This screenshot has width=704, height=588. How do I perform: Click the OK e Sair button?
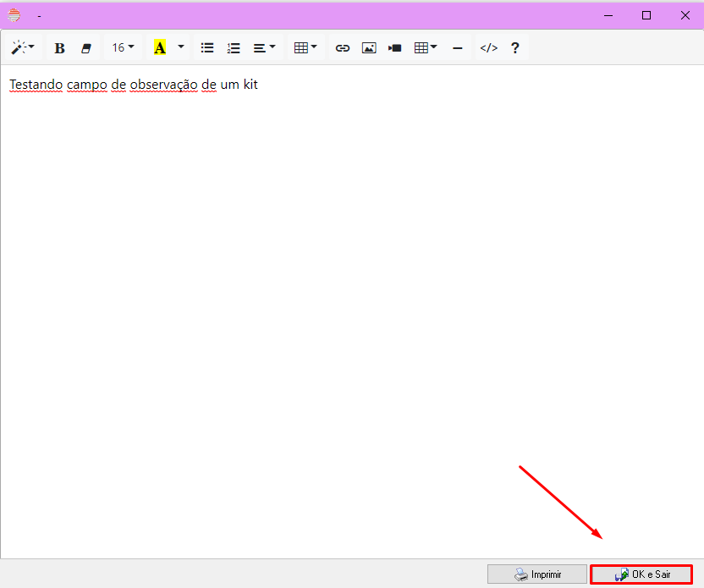(641, 574)
